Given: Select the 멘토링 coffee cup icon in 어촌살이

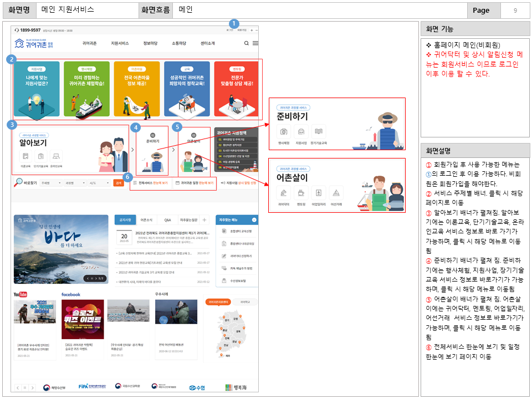Looking at the screenshot, I should pyautogui.click(x=301, y=192).
